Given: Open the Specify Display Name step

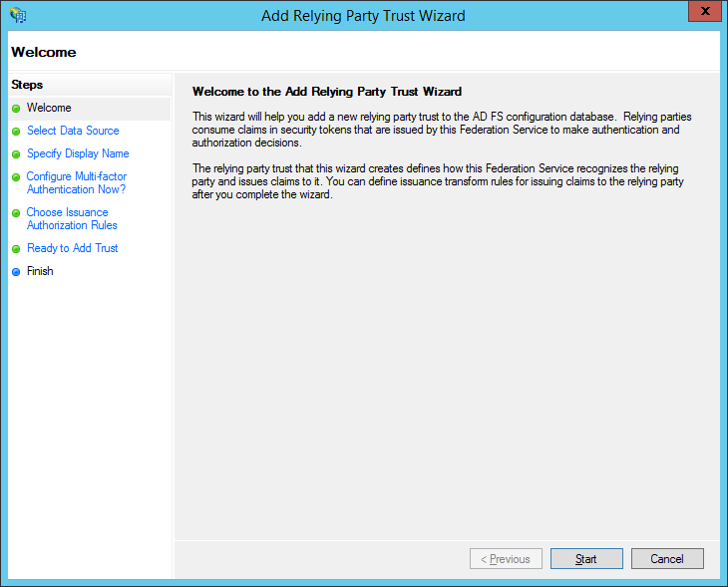Looking at the screenshot, I should pos(78,153).
